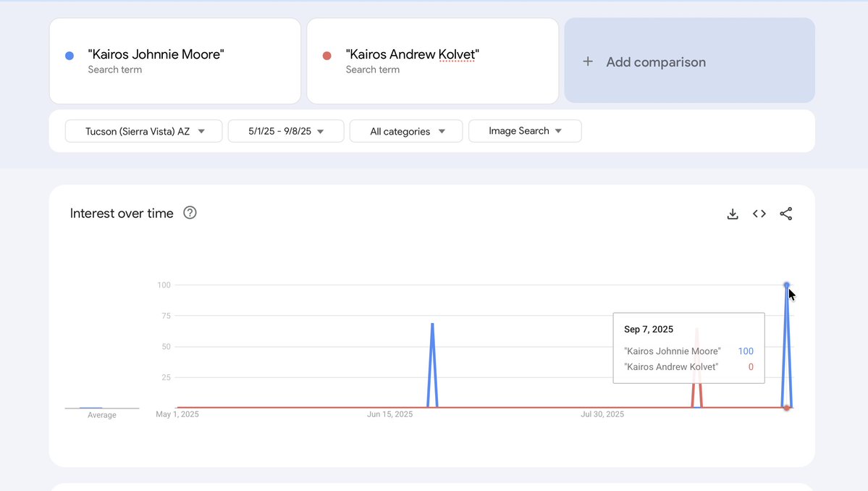Click the red data point at Sep 7

tap(787, 408)
